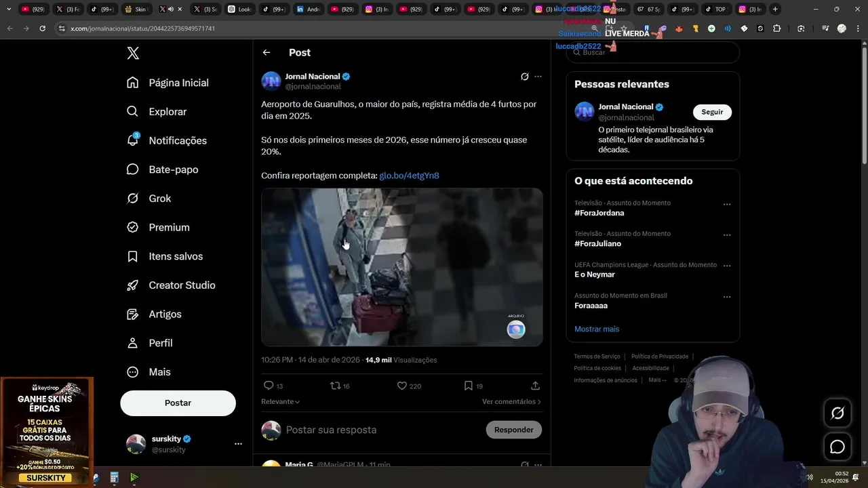Open the Foraaaaa trend

tap(591, 306)
